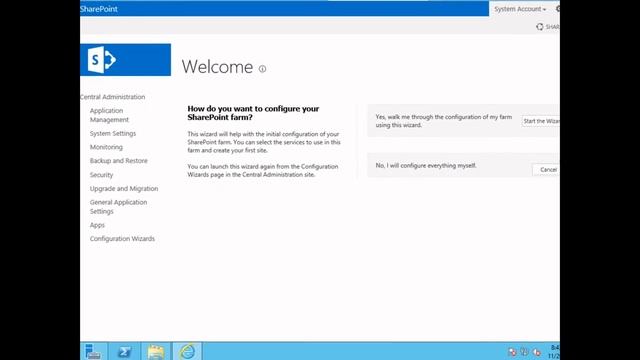The height and width of the screenshot is (360, 640).
Task: Click the volume tray icon in the taskbar
Action: click(x=537, y=352)
